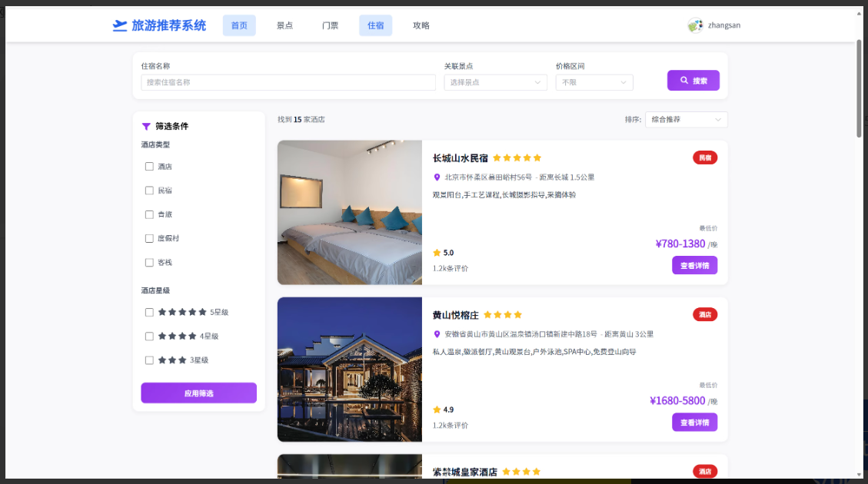Click the 长城山水民宿 bedroom photo

(x=350, y=212)
